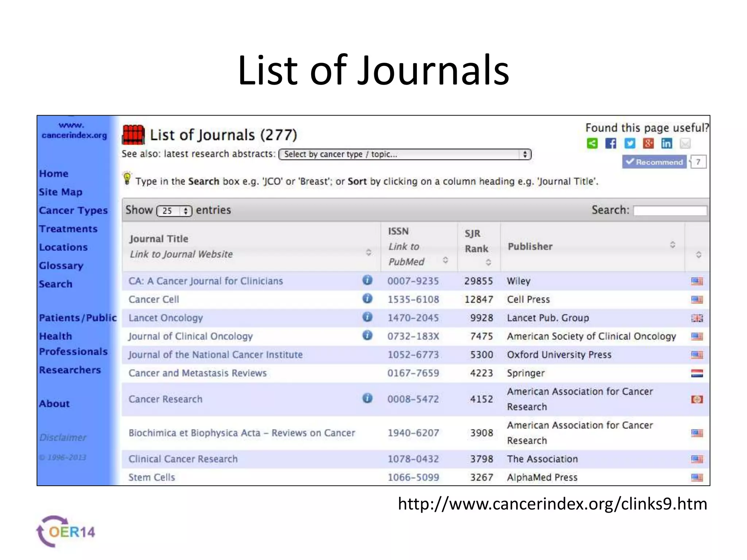Open Stem Cells journal link

click(x=152, y=478)
